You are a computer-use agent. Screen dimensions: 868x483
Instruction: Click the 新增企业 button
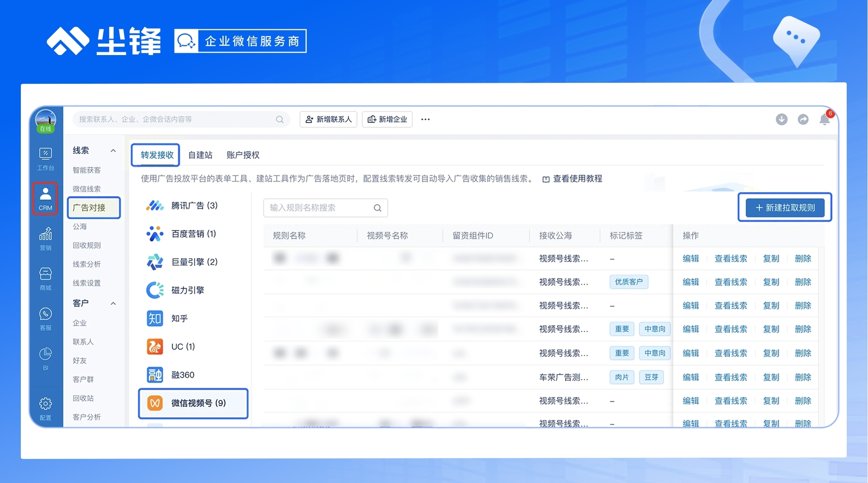(x=387, y=119)
